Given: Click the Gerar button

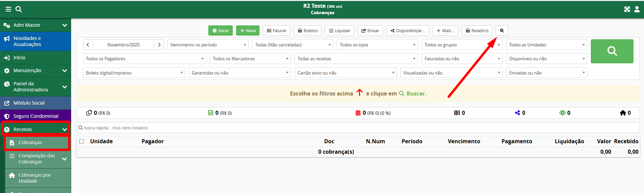Looking at the screenshot, I should tap(220, 30).
